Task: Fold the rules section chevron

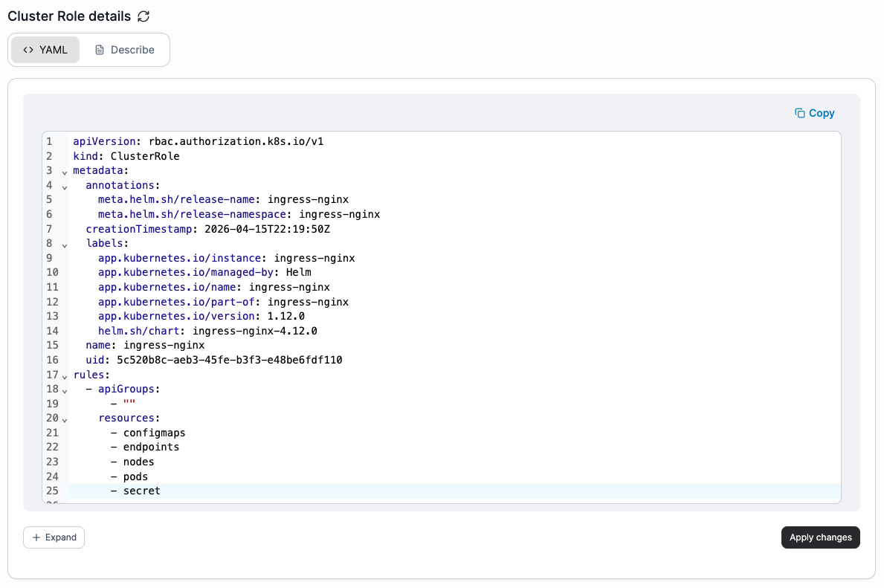Action: click(65, 377)
